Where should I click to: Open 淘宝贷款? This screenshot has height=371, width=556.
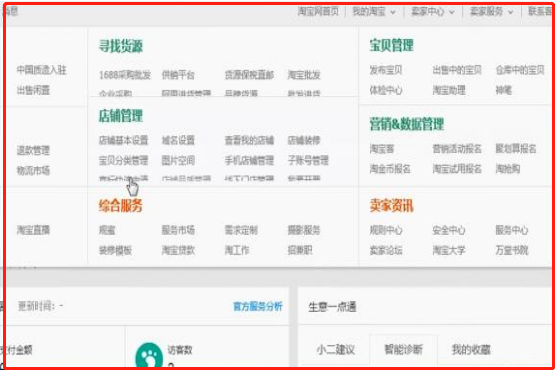178,250
